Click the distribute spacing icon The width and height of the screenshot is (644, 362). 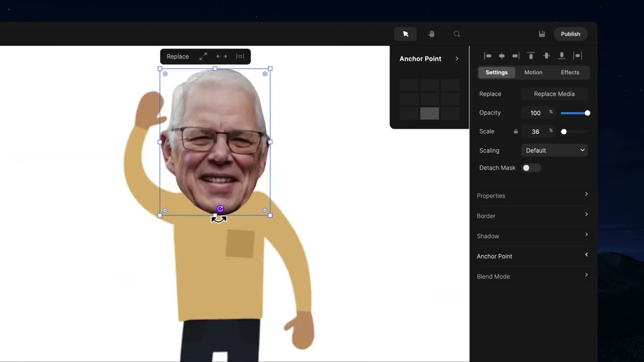578,56
